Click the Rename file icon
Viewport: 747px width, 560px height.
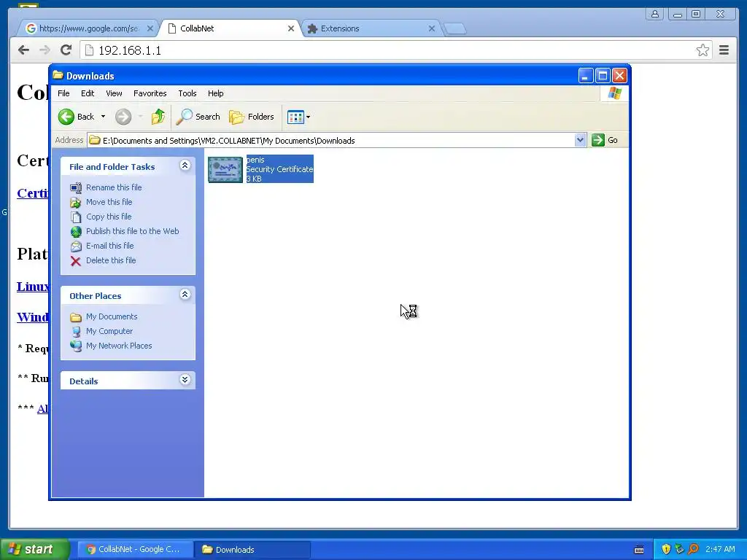click(x=76, y=188)
